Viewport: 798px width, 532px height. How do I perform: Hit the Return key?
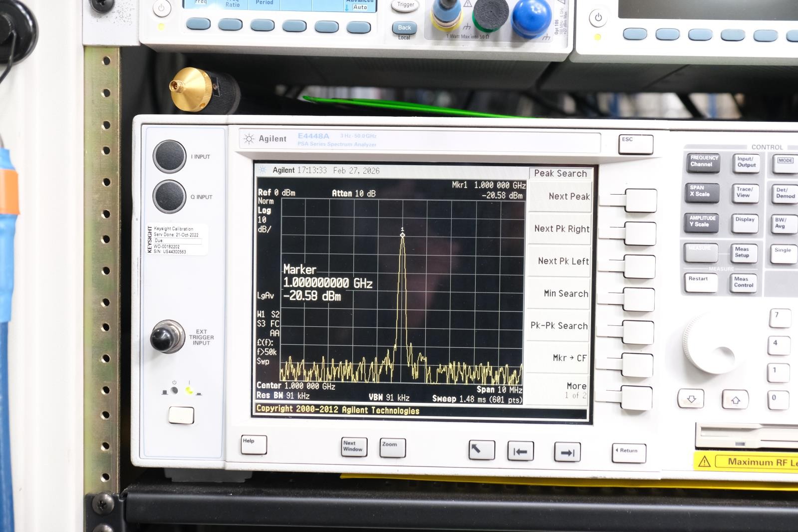tap(629, 453)
